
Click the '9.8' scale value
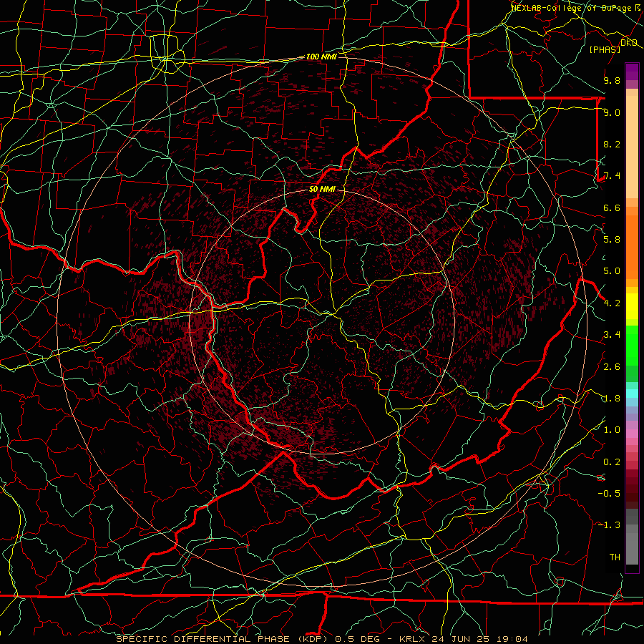pyautogui.click(x=612, y=80)
